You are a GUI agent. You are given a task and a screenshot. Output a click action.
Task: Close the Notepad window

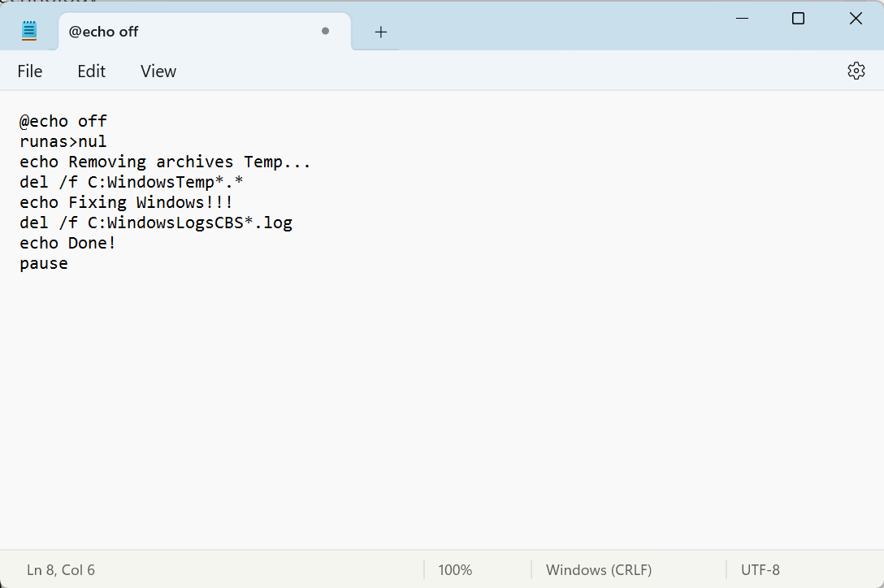pos(856,19)
